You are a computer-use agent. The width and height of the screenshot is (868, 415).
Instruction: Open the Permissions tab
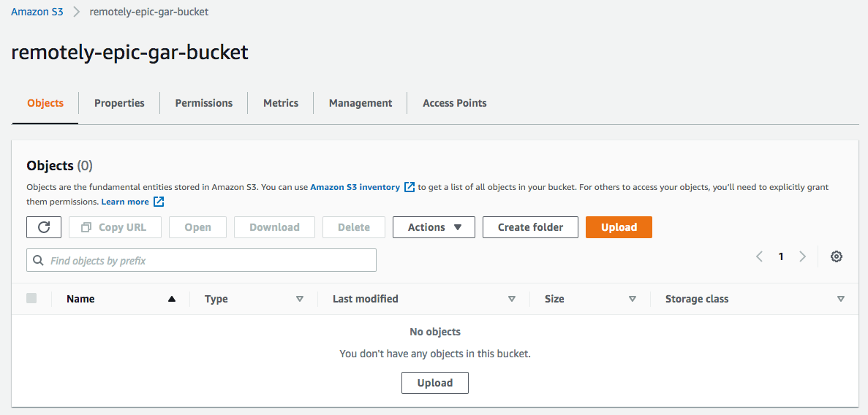(x=204, y=103)
